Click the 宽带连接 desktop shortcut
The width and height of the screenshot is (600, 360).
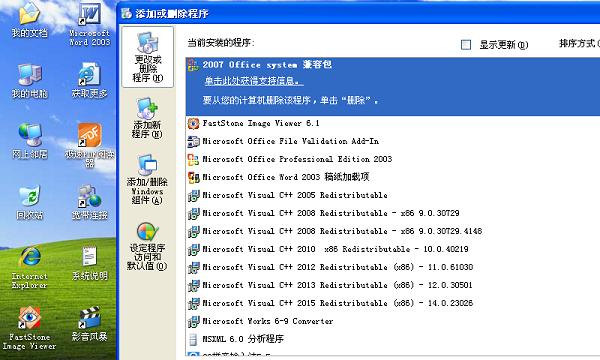click(90, 202)
